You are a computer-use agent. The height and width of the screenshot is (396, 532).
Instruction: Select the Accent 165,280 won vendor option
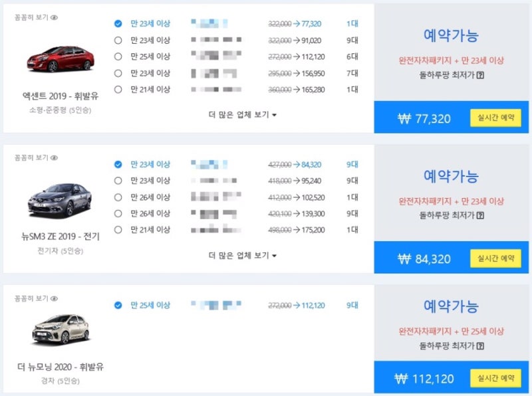118,90
